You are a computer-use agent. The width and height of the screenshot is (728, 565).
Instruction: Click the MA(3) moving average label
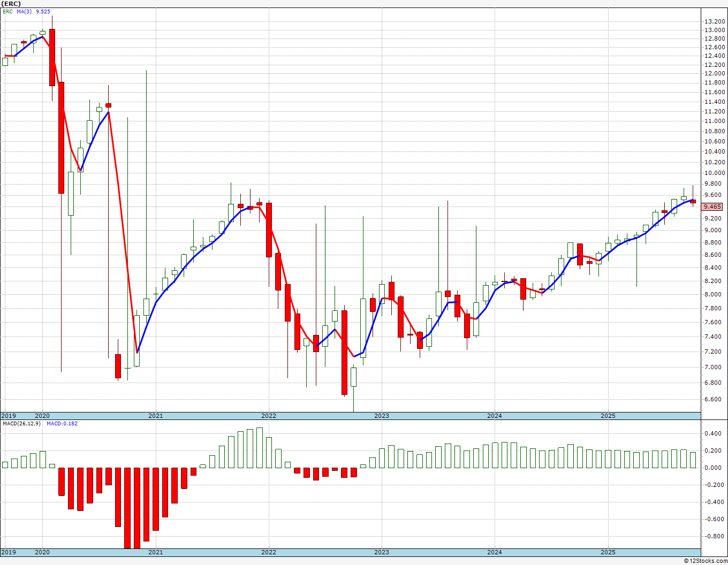(24, 11)
